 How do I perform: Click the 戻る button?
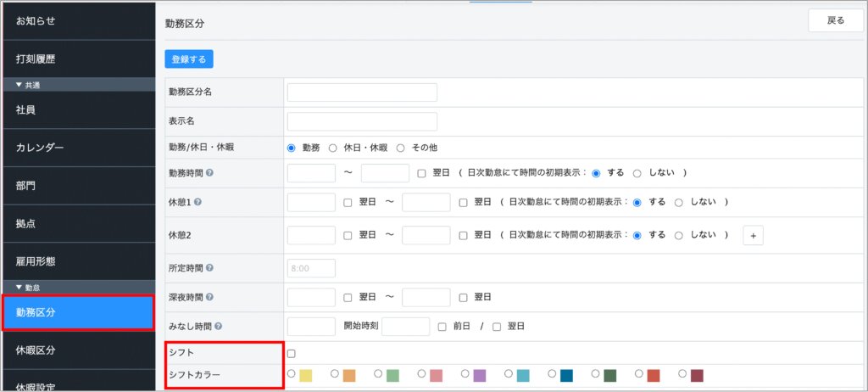pos(835,20)
